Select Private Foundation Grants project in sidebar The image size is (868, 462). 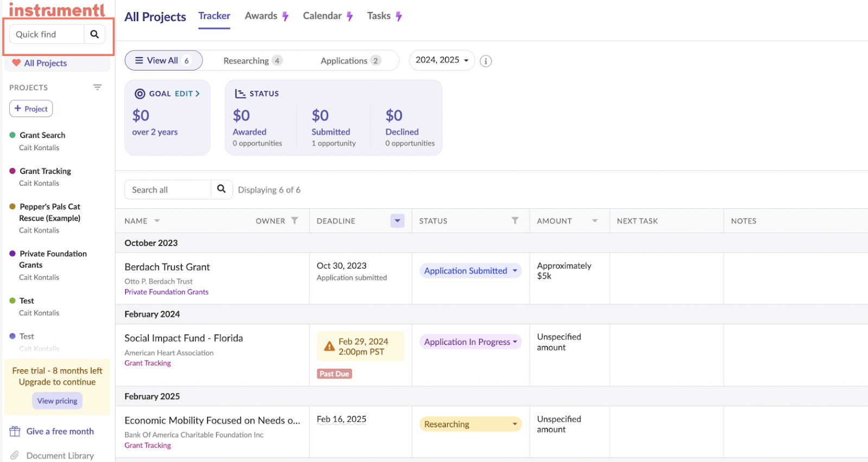(x=53, y=259)
